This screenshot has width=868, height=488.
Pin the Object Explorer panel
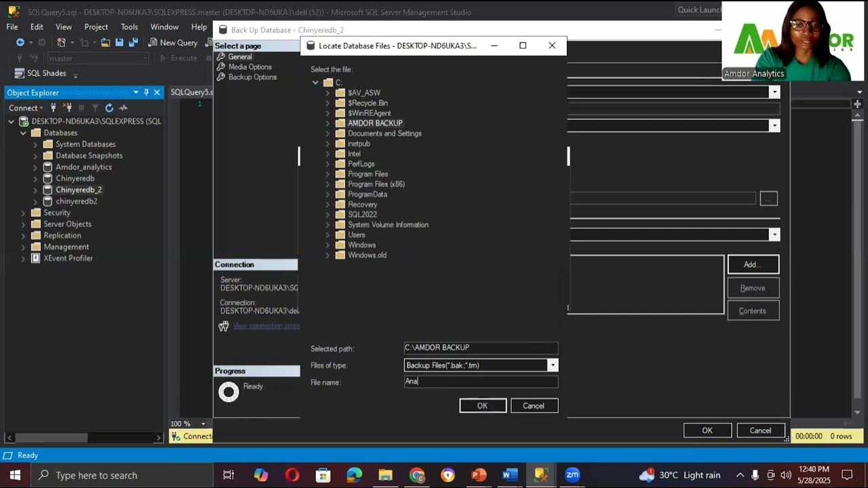pos(146,92)
